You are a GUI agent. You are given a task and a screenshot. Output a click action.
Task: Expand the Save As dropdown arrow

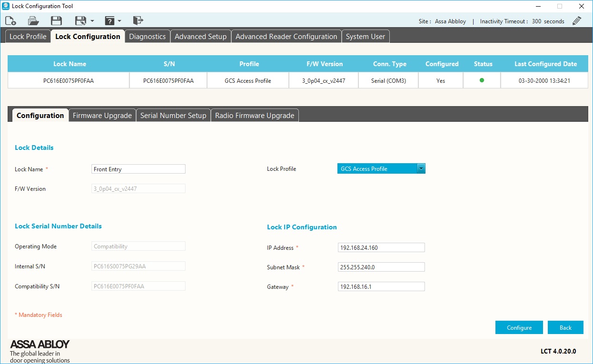[92, 21]
